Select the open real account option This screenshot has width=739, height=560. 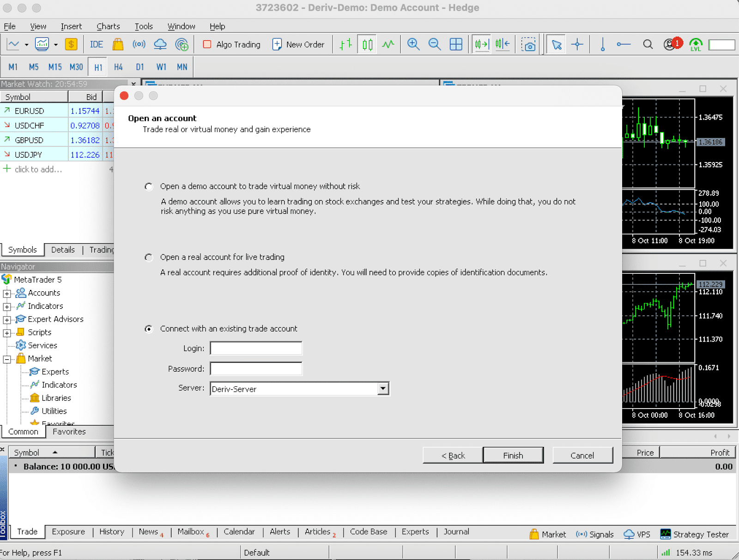(x=149, y=257)
